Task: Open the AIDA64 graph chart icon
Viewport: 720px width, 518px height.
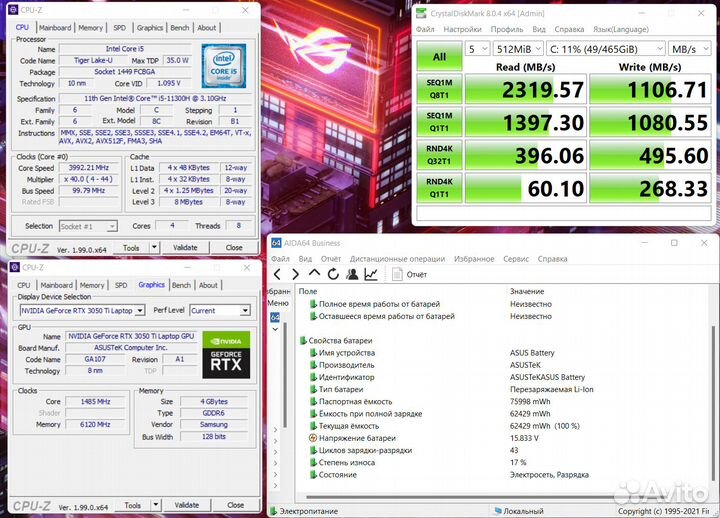Action: 371,274
